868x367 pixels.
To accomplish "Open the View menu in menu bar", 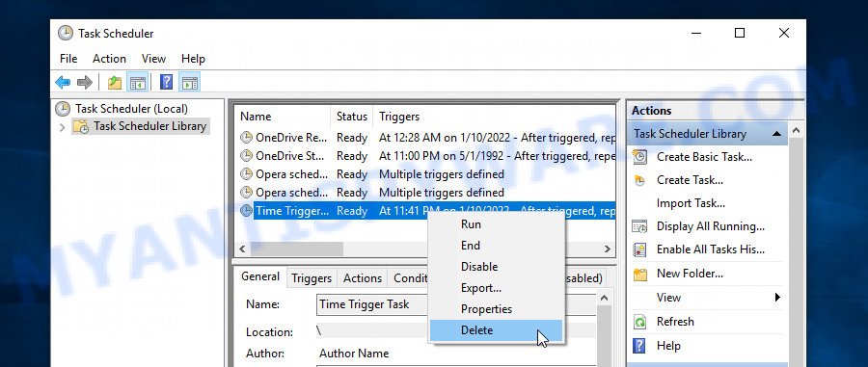I will point(153,59).
